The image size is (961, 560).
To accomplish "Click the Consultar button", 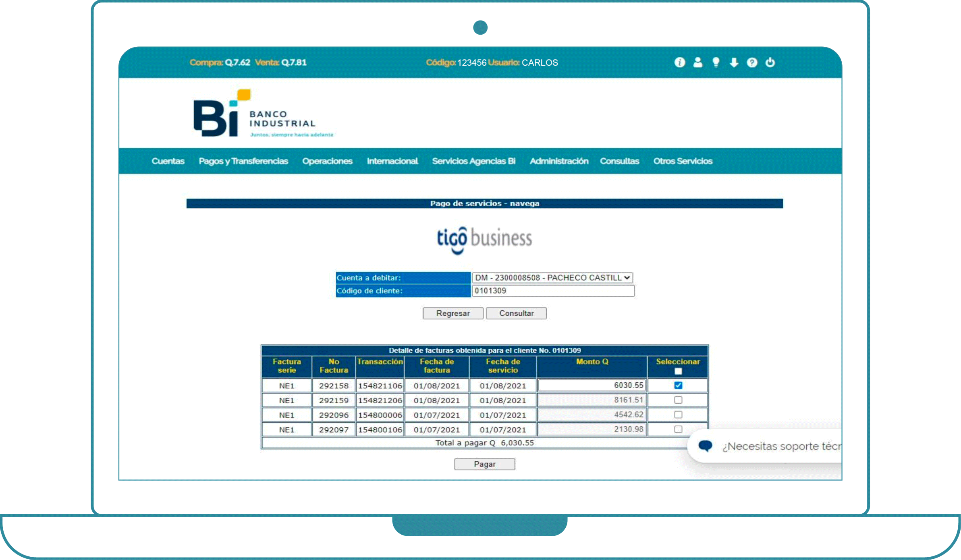I will coord(516,313).
